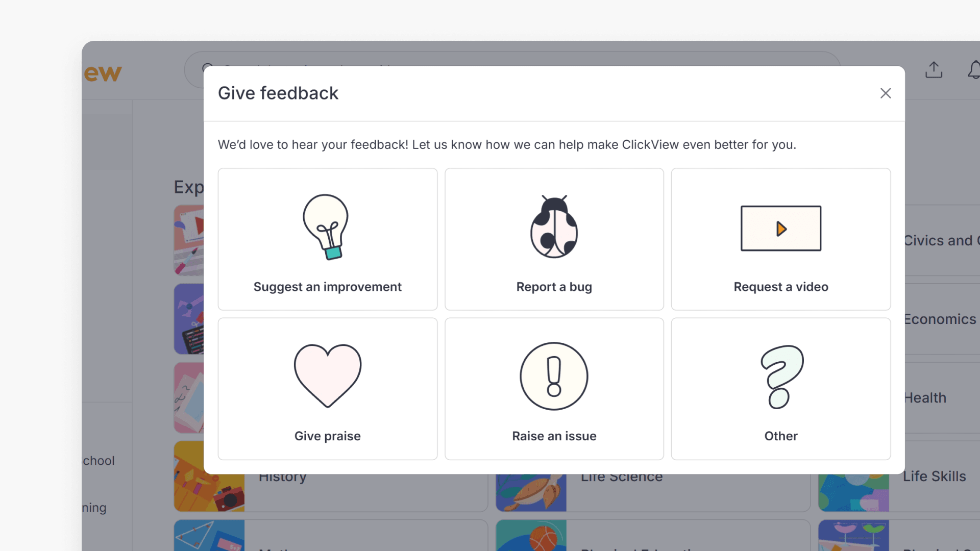
Task: Open sharing via the upload icon
Action: click(x=934, y=70)
